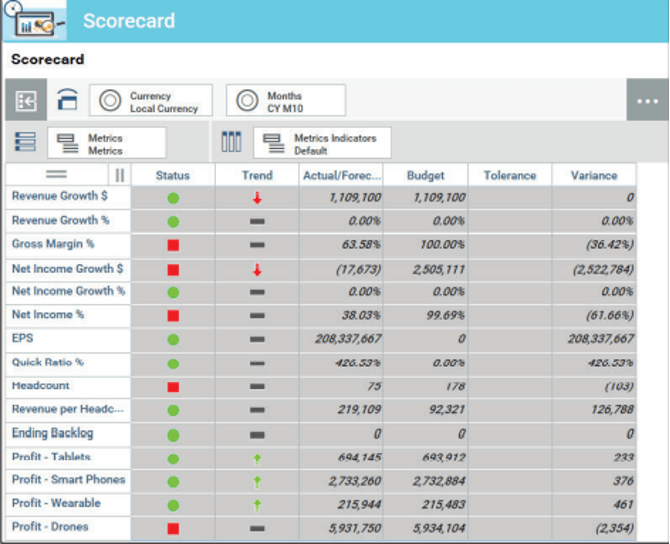Open the Metrics Indicators Default selector
The image size is (670, 544).
coord(321,143)
